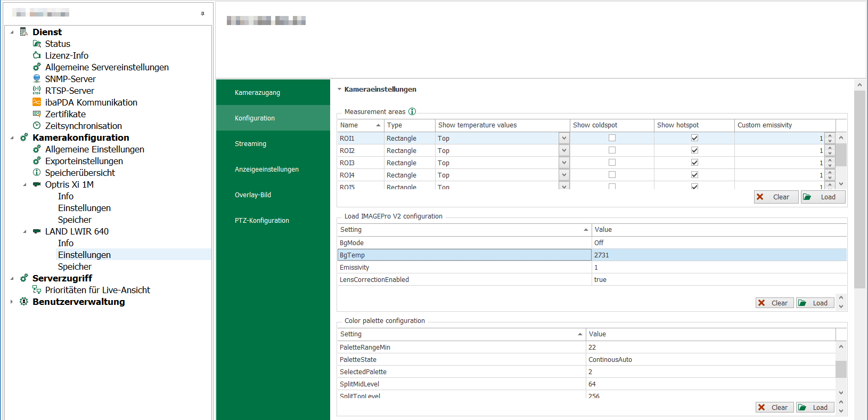Enable Show coldspot for ROI4

pyautogui.click(x=612, y=175)
